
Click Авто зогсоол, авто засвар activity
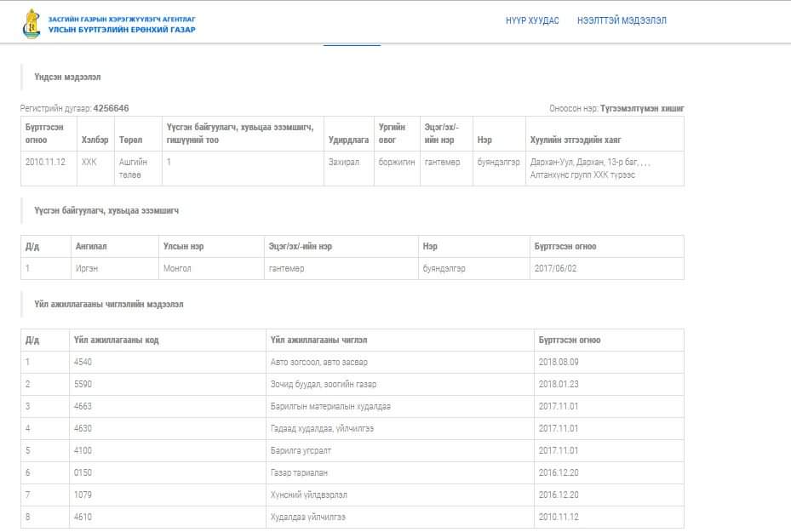[x=318, y=362]
